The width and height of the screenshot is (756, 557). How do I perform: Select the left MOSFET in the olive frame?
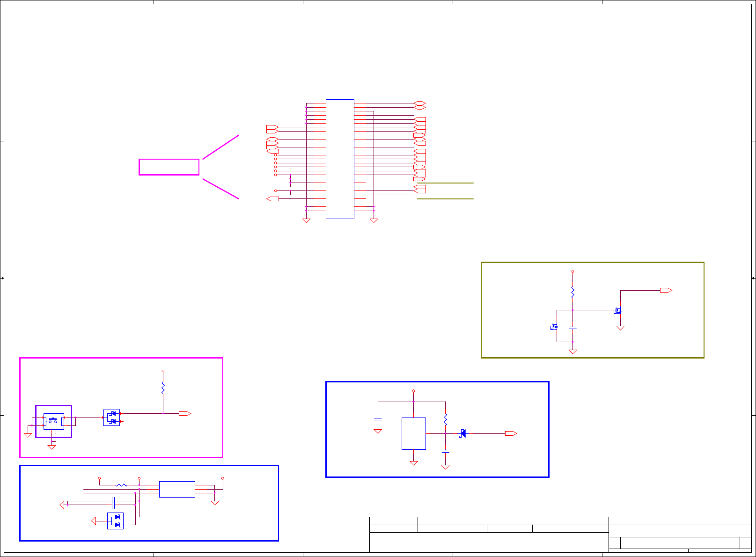(554, 327)
